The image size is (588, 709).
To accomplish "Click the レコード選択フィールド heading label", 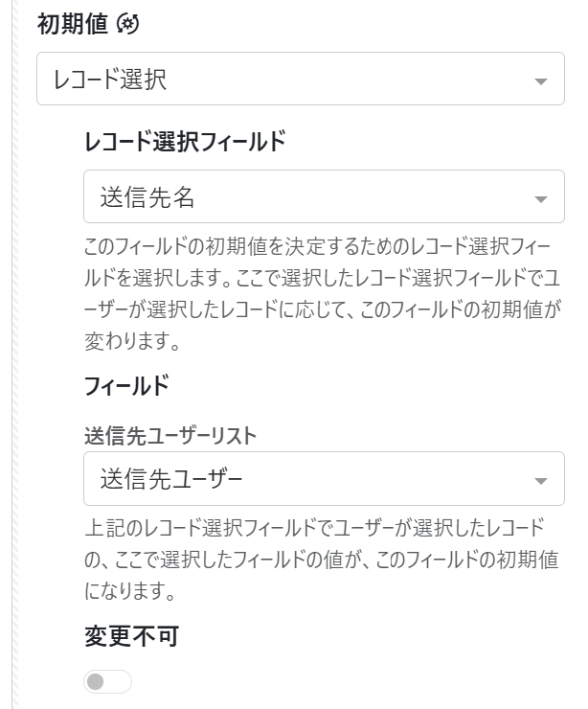I will pos(185,142).
